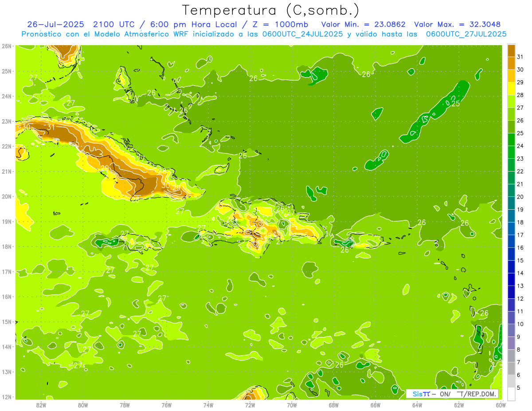Click longitude axis label '68W'
Screen dimensions: 532x411
coord(334,405)
